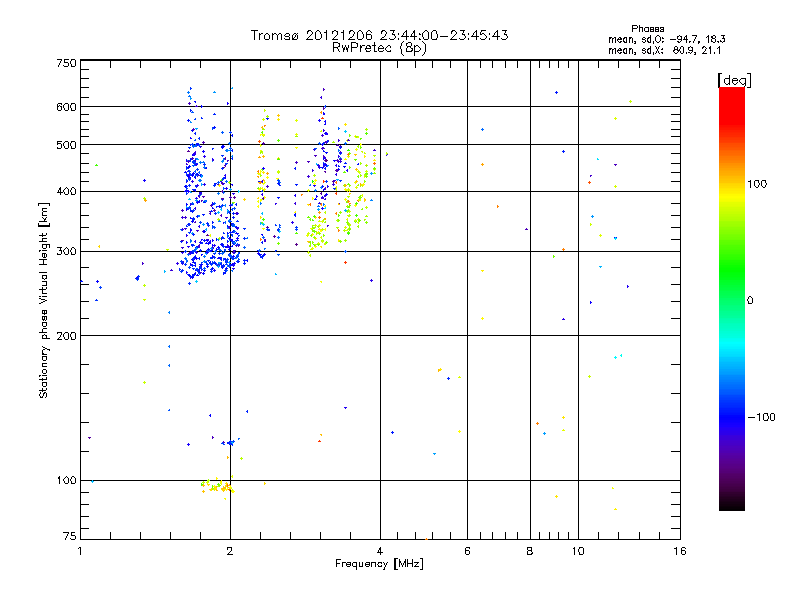This screenshot has width=800, height=600.
Task: Click the "Stationary phase Virtual Height [km]" axis label
Action: coord(44,301)
